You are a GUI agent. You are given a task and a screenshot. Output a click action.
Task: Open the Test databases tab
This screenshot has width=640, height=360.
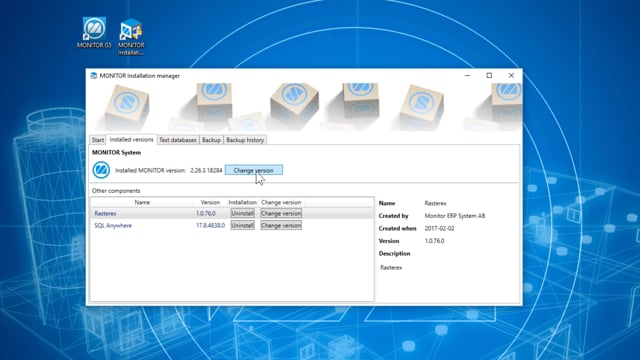pos(178,140)
